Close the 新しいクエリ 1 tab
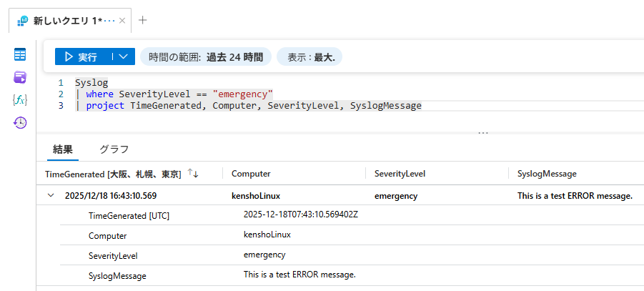 (122, 21)
